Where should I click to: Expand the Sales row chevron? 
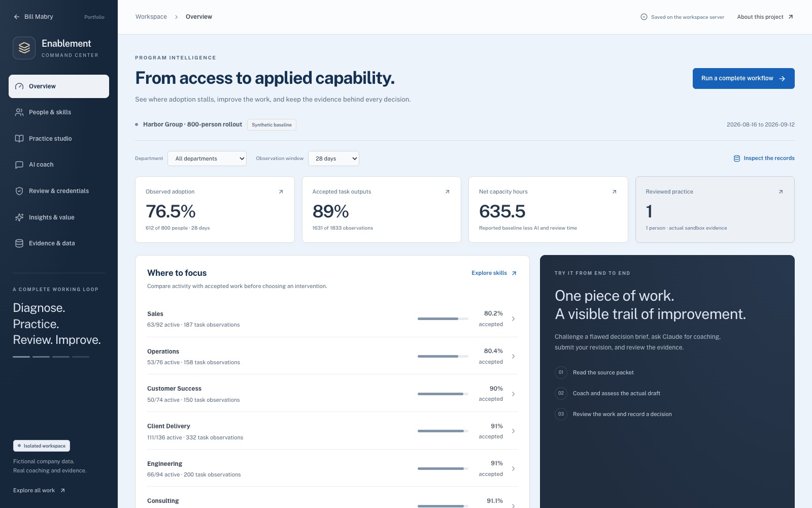[x=513, y=319]
